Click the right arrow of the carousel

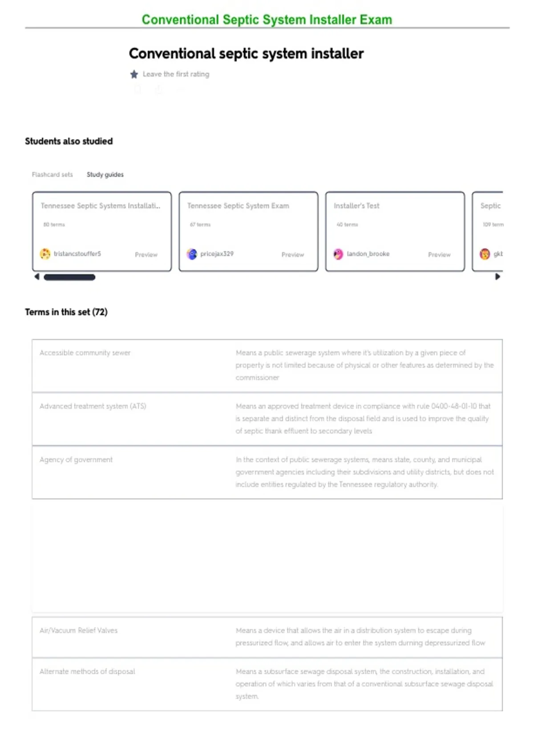(x=498, y=277)
